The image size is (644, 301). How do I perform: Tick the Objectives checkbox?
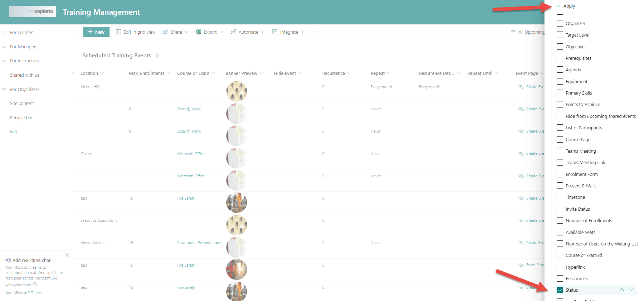pos(560,47)
